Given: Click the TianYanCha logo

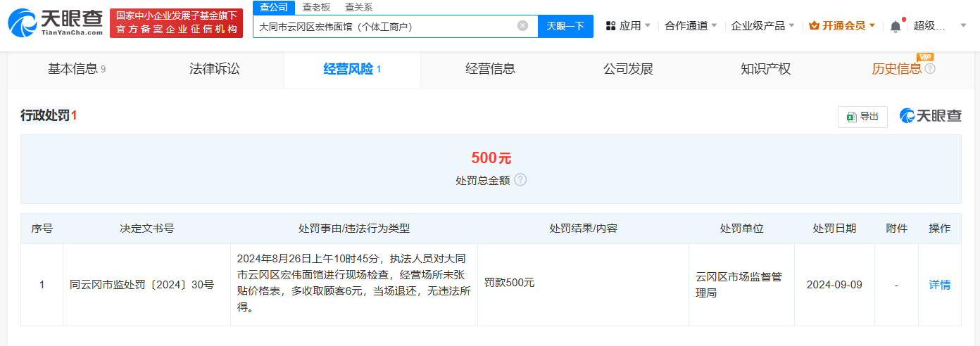Looking at the screenshot, I should pyautogui.click(x=55, y=23).
